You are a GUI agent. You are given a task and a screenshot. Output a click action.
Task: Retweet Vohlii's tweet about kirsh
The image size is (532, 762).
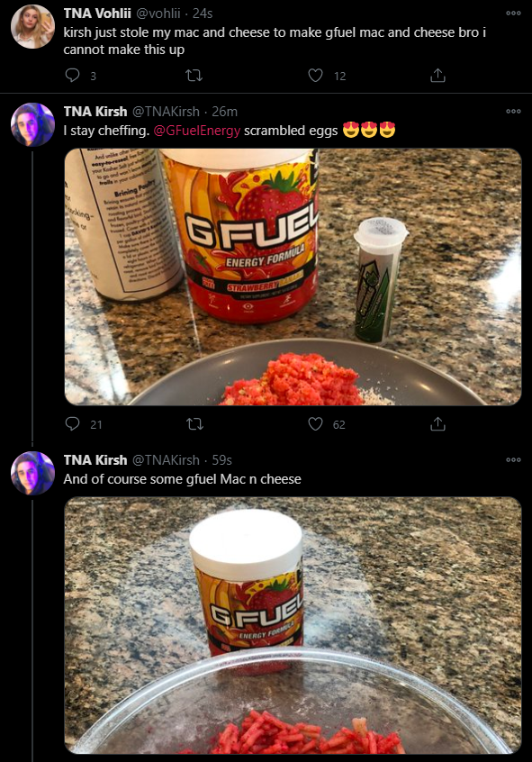click(x=194, y=76)
